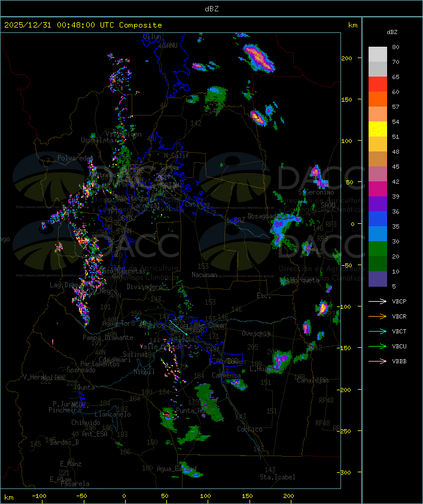423x504 pixels.
Task: Click the -300 tick on the right axis
Action: [345, 472]
